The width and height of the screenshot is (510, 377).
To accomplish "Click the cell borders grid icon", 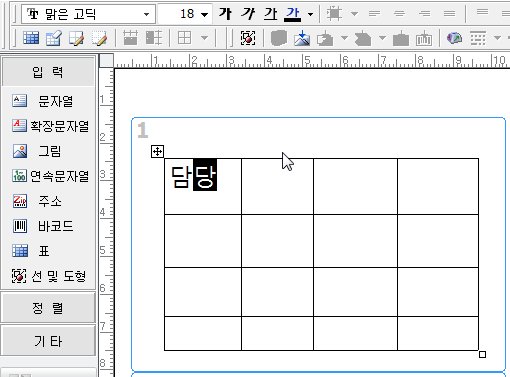I will 184,38.
